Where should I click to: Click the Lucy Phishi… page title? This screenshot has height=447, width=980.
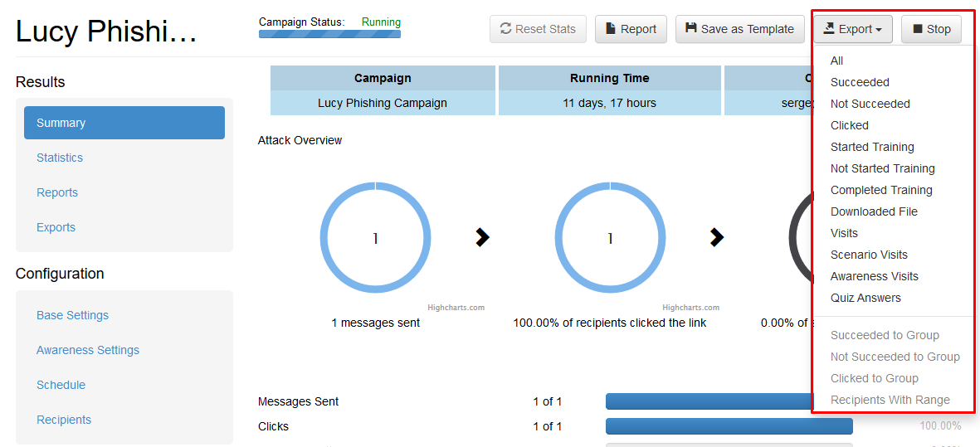106,32
